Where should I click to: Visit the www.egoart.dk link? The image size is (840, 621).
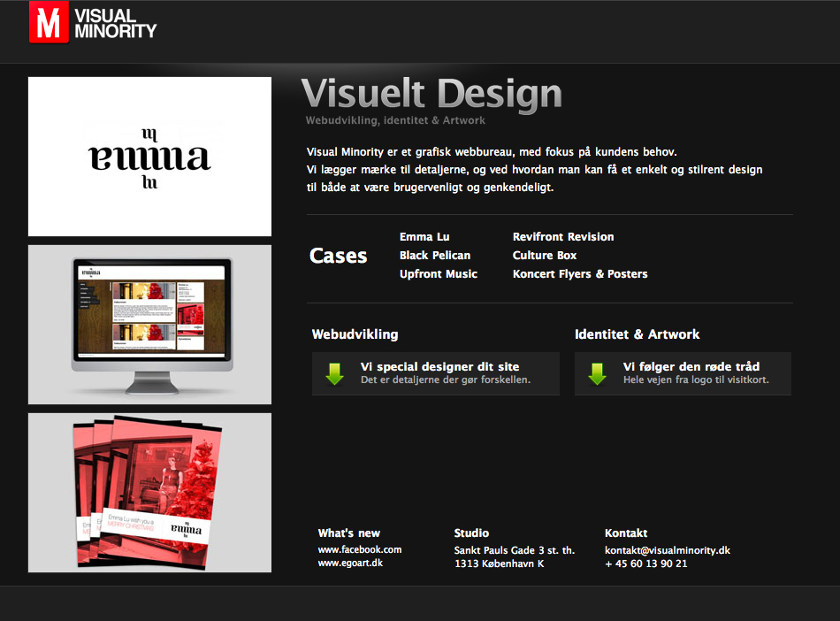(350, 563)
